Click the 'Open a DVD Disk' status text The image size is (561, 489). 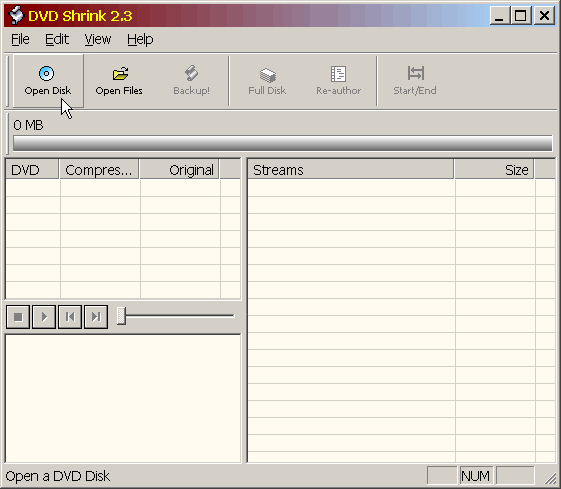[x=58, y=476]
